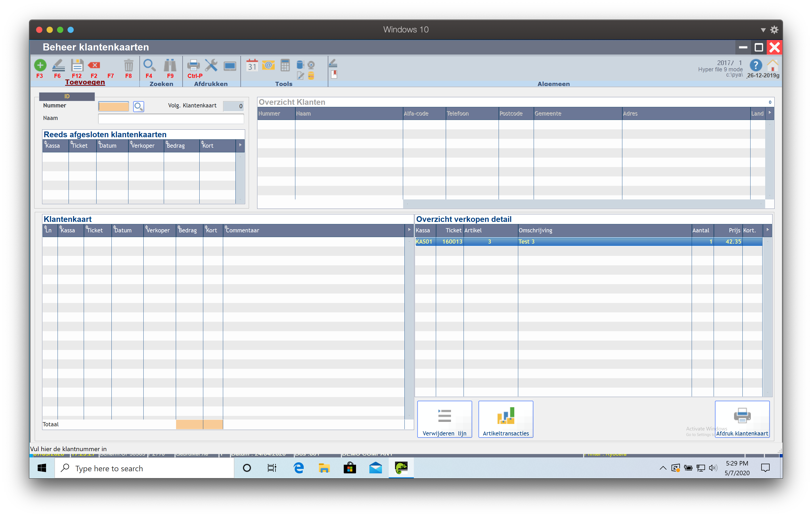Click the edit pencil F6 icon

click(x=58, y=65)
